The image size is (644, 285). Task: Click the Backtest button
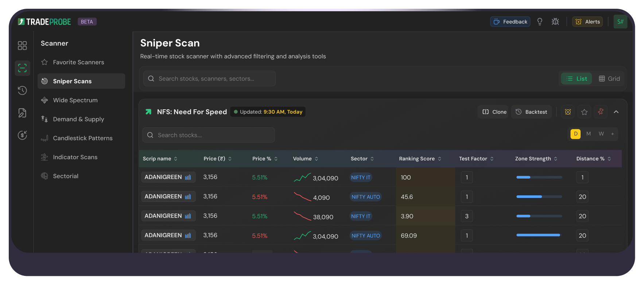click(531, 112)
